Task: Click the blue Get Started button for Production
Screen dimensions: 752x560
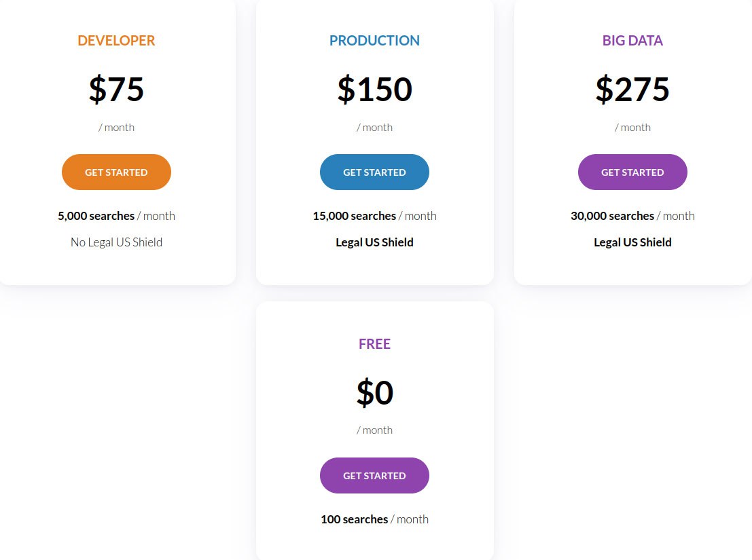Action: 374,172
